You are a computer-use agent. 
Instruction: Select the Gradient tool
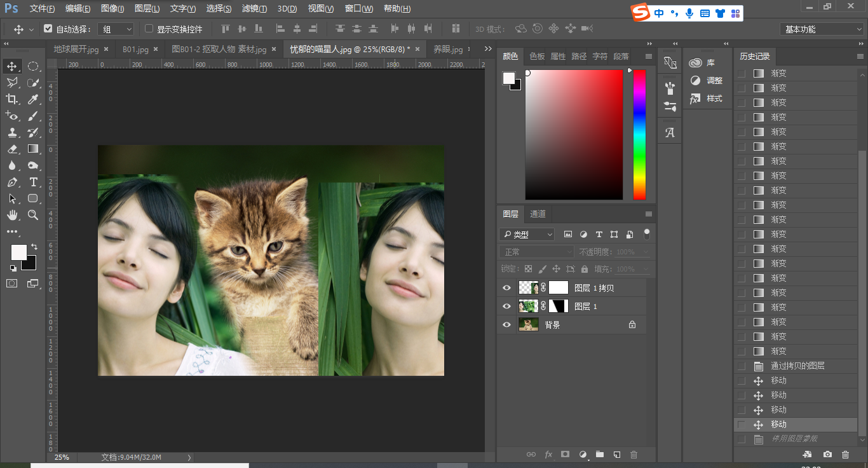[33, 149]
